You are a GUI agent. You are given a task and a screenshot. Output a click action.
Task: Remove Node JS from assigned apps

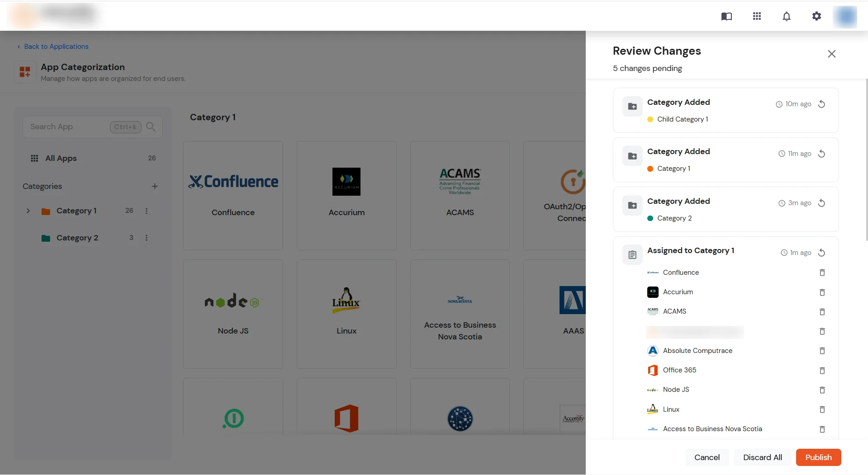822,390
